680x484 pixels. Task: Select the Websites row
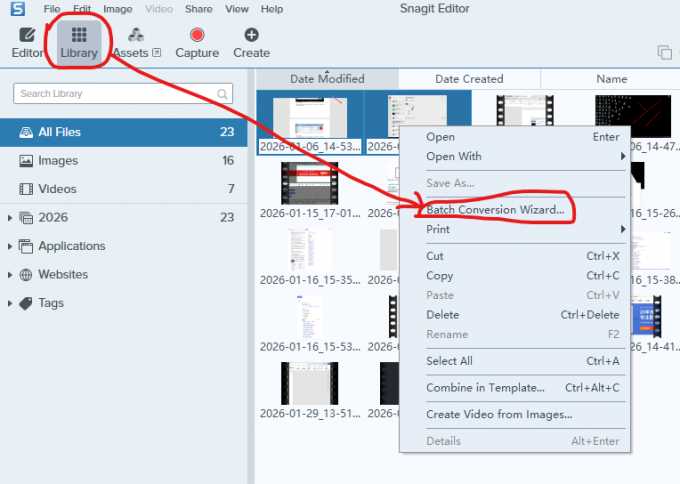124,275
